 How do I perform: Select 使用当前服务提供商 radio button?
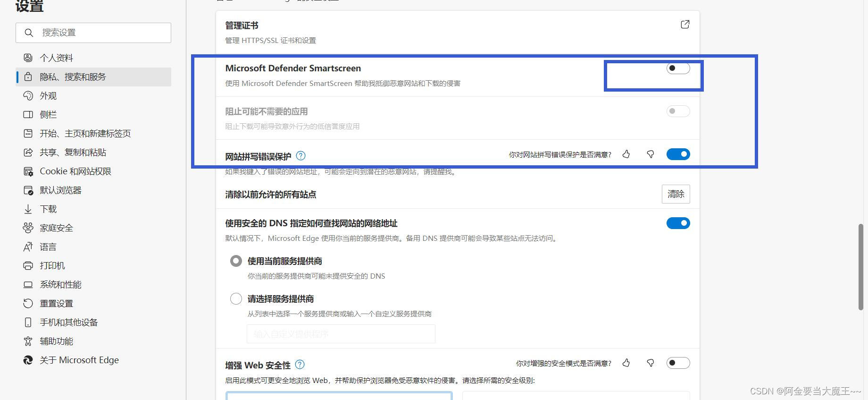(236, 261)
